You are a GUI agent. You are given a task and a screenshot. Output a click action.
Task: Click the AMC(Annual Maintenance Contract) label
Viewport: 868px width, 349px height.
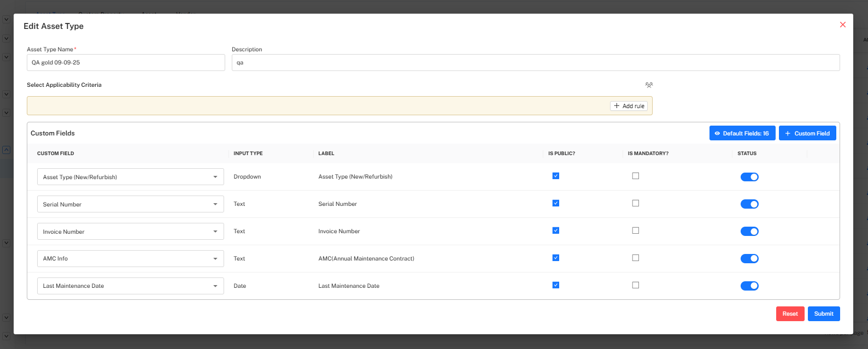coord(366,259)
